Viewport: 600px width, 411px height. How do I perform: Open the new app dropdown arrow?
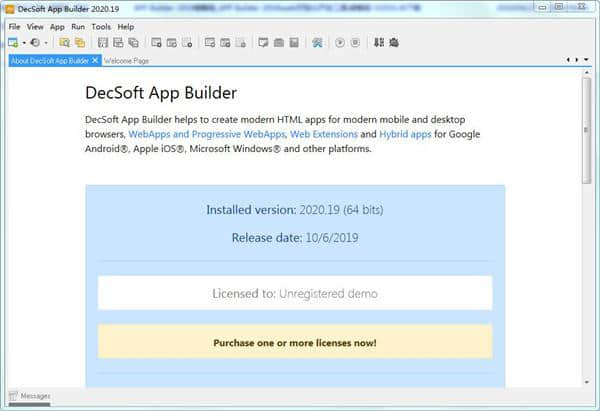point(24,43)
